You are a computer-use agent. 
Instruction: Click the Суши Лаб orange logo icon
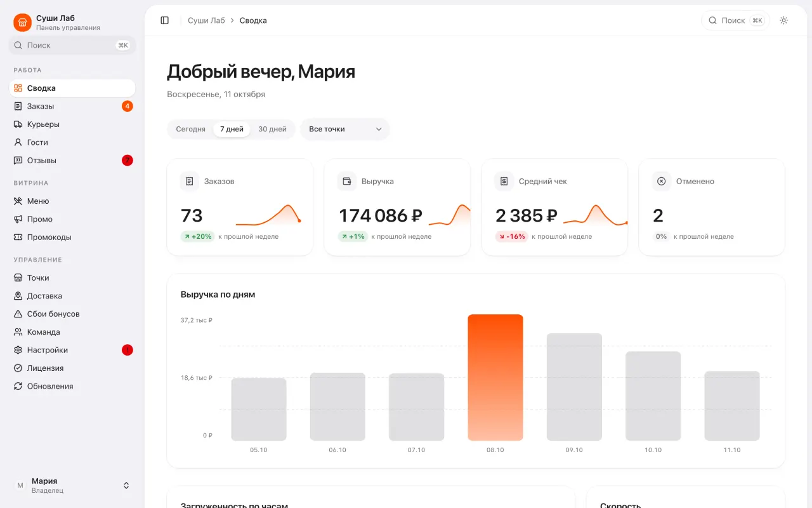pyautogui.click(x=22, y=23)
